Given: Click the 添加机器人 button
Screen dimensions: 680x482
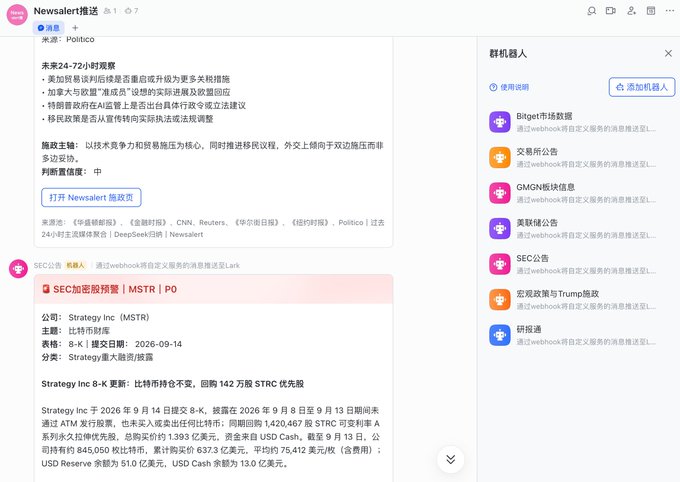Looking at the screenshot, I should pos(642,87).
